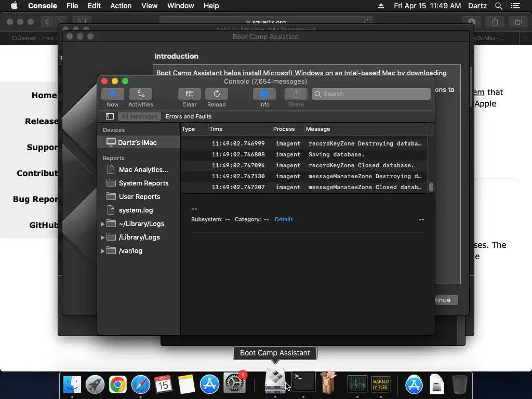The image size is (532, 399).
Task: Select the 'messageManateeZone Closed' log row
Action: point(303,187)
